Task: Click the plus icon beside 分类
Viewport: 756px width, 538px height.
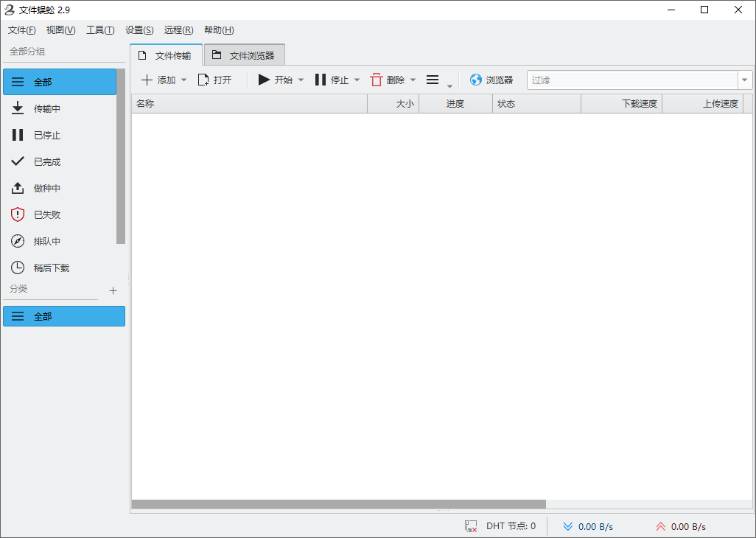Action: tap(113, 290)
